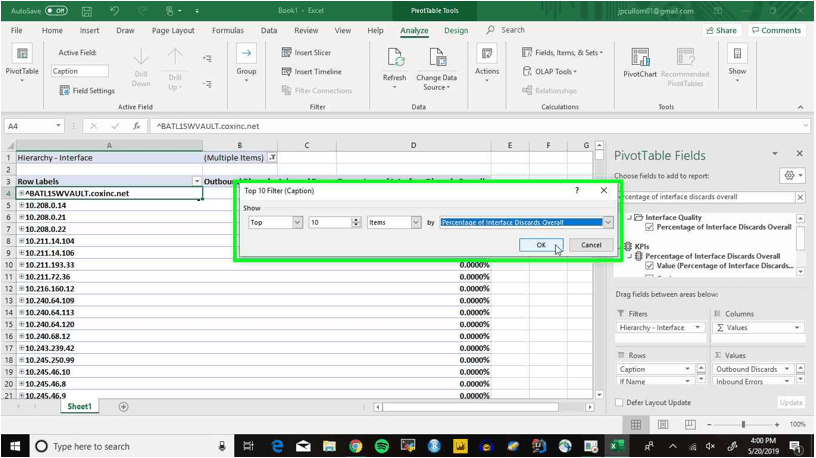Open Spotify from taskbar

[381, 446]
